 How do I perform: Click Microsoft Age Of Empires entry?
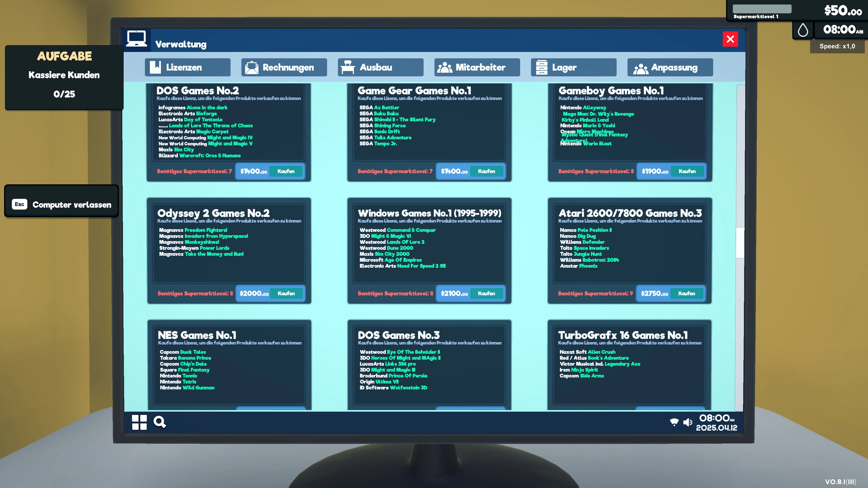click(x=391, y=260)
